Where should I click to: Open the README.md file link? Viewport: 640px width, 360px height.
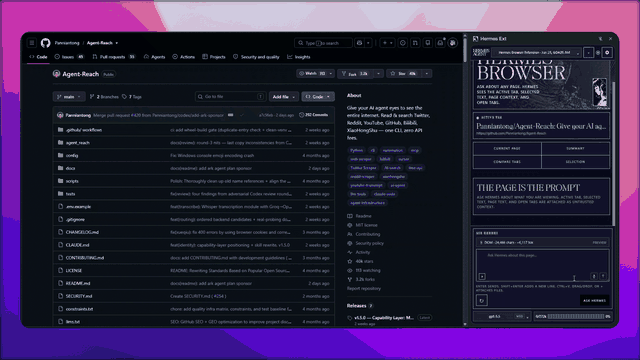78,283
